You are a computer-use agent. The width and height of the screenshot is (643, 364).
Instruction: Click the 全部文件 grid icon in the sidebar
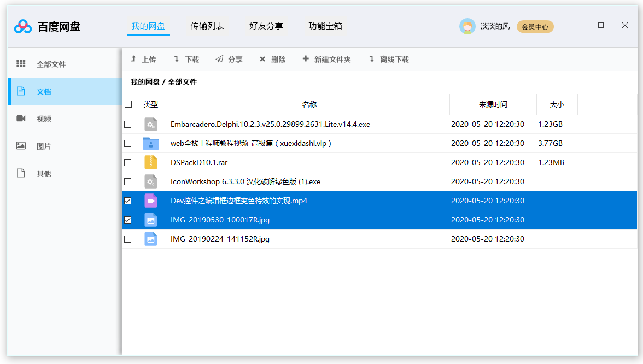pyautogui.click(x=21, y=63)
